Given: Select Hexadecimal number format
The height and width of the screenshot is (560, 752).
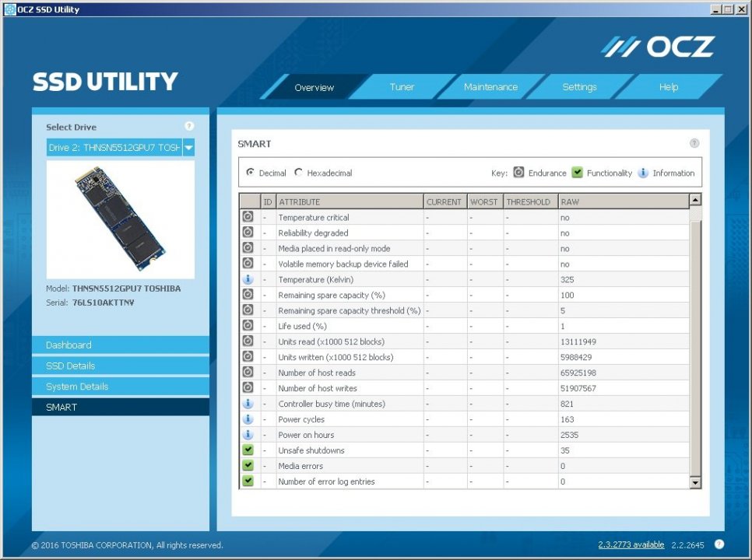Looking at the screenshot, I should [298, 172].
